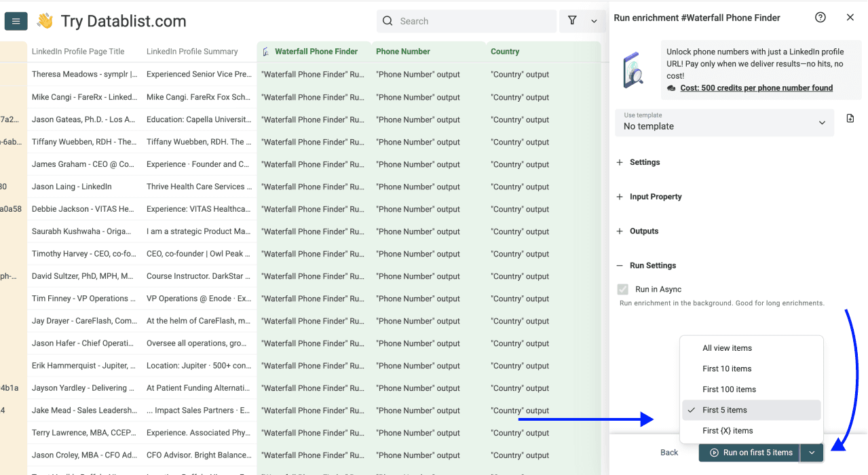The image size is (868, 475).
Task: Open the hamburger menu top left
Action: [16, 20]
